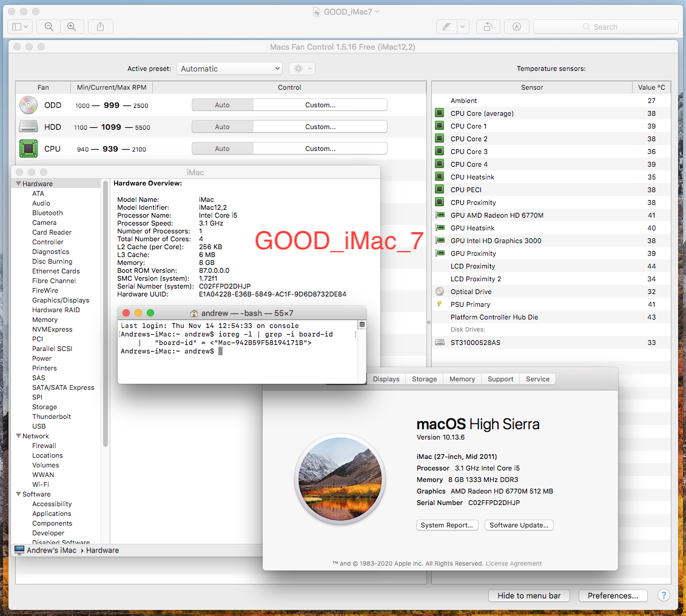Select Wi-Fi in the Network tree
This screenshot has width=686, height=616.
[x=40, y=484]
